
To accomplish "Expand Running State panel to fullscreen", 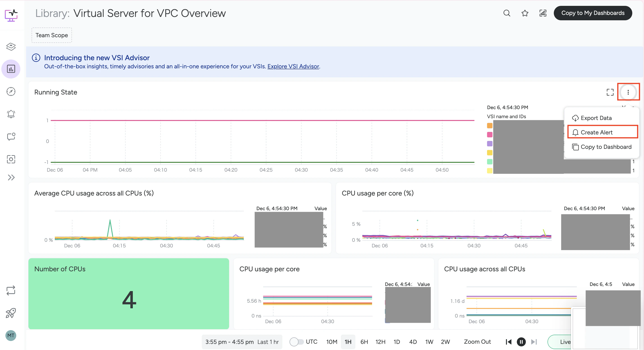I will (x=610, y=92).
